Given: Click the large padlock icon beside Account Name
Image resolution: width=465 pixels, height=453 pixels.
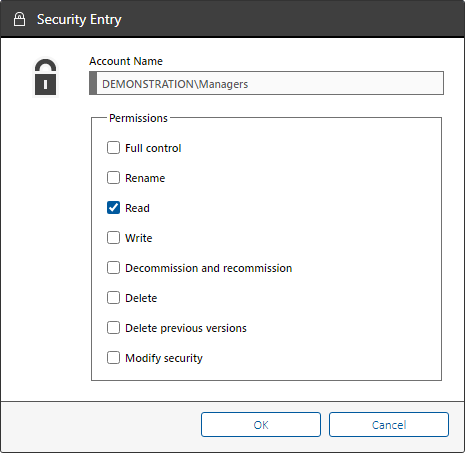Looking at the screenshot, I should pyautogui.click(x=46, y=77).
